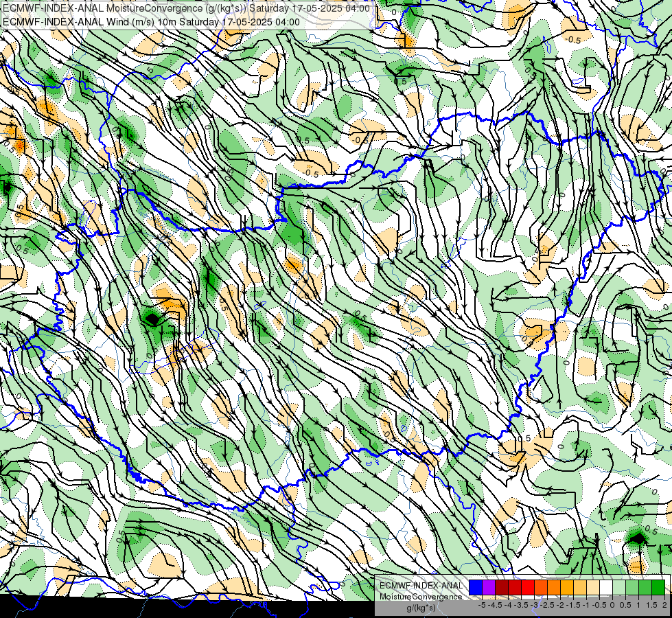Screen dimensions: 672x618
Task: Click the -2.5 legend scale label
Action: tap(547, 605)
